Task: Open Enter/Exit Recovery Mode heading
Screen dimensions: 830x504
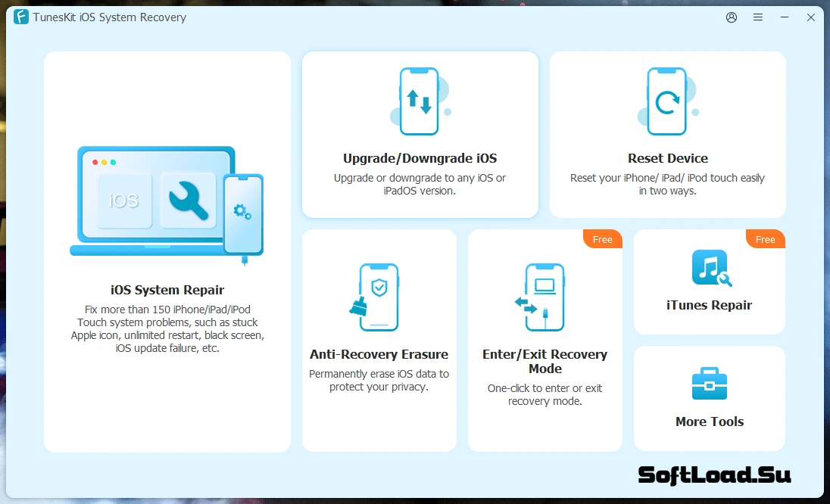Action: coord(544,361)
